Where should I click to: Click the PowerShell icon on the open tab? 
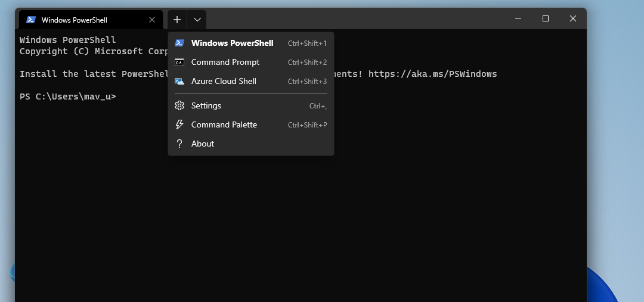(x=31, y=20)
